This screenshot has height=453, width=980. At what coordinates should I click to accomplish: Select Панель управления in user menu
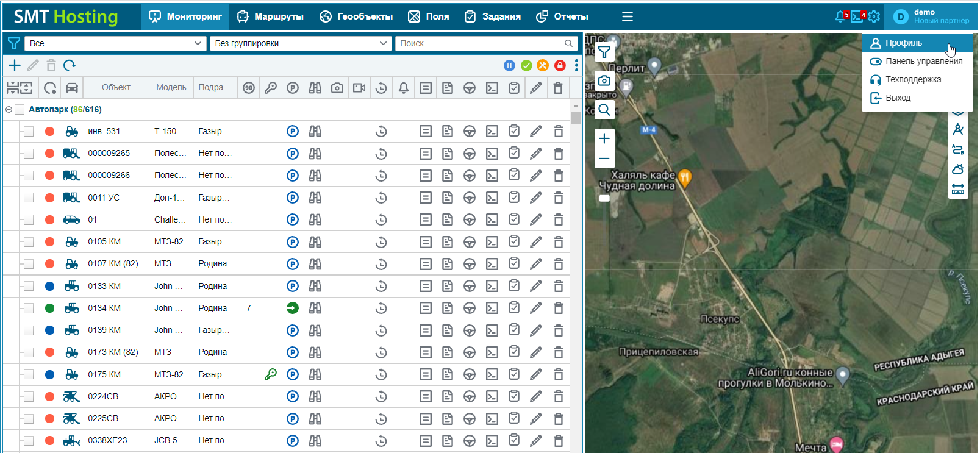(917, 61)
